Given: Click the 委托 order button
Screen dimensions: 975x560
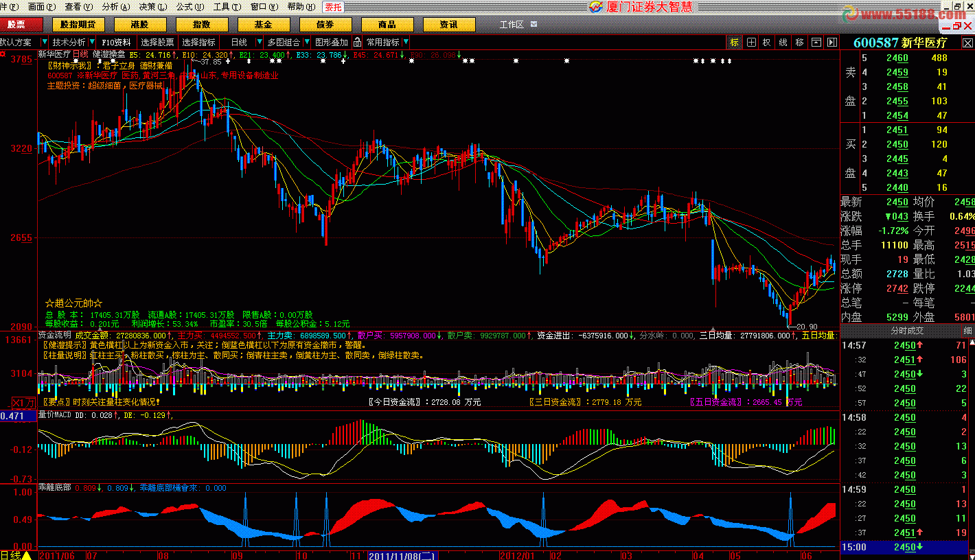Looking at the screenshot, I should tap(333, 7).
